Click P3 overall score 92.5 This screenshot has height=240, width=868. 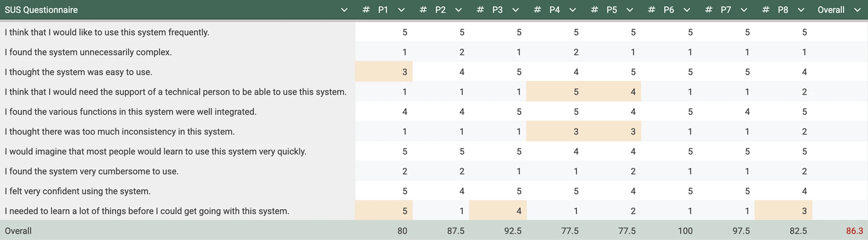pyautogui.click(x=513, y=231)
